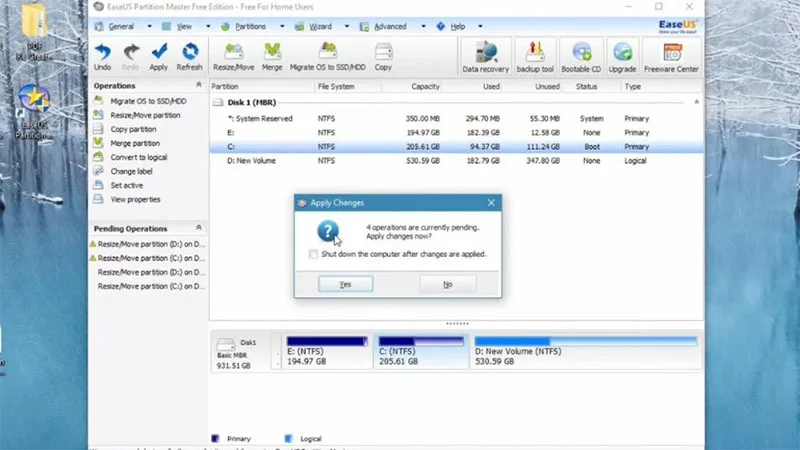Select the C: partition row in list

(x=456, y=146)
